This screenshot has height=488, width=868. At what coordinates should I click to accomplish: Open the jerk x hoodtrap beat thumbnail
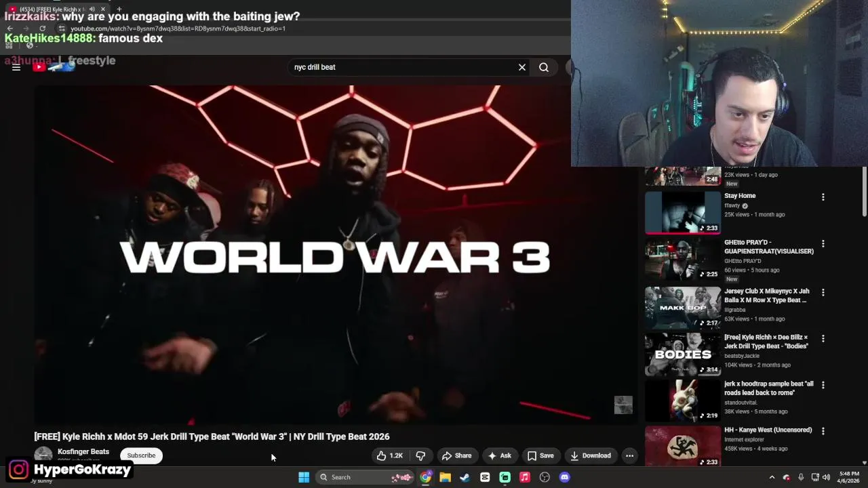pyautogui.click(x=683, y=400)
